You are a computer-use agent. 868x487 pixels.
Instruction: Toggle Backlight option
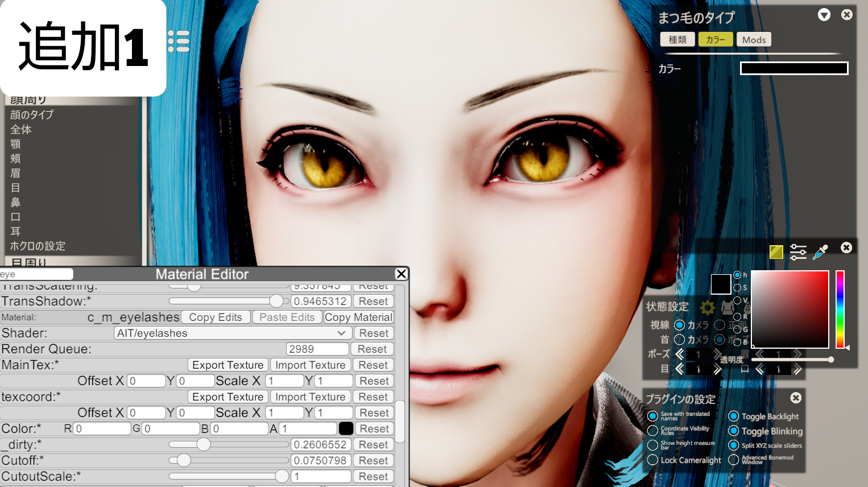tap(734, 416)
